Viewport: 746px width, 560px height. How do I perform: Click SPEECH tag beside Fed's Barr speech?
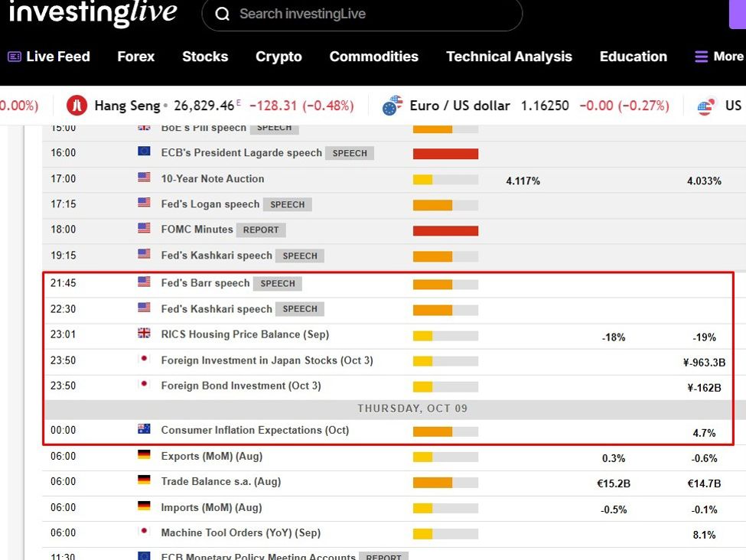click(277, 283)
